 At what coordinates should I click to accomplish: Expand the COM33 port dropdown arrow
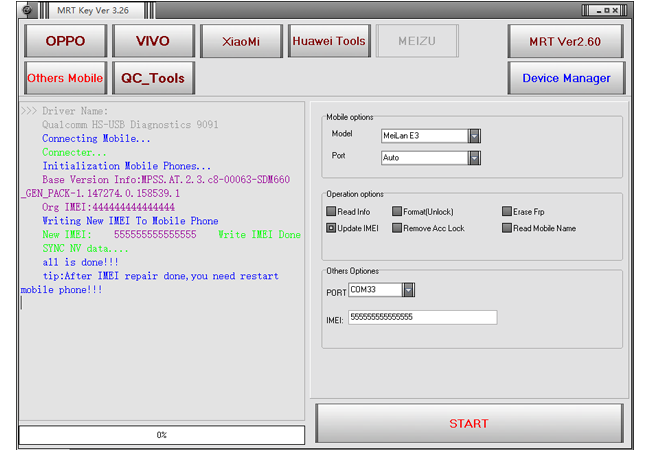408,290
